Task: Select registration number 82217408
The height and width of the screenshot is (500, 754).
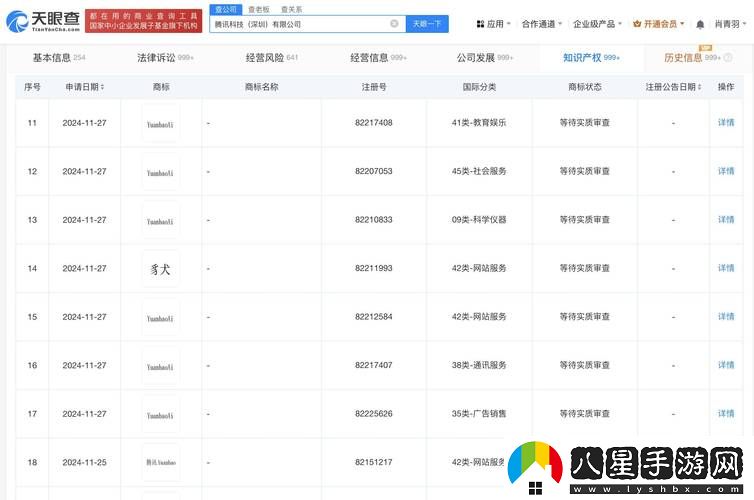Action: tap(374, 123)
